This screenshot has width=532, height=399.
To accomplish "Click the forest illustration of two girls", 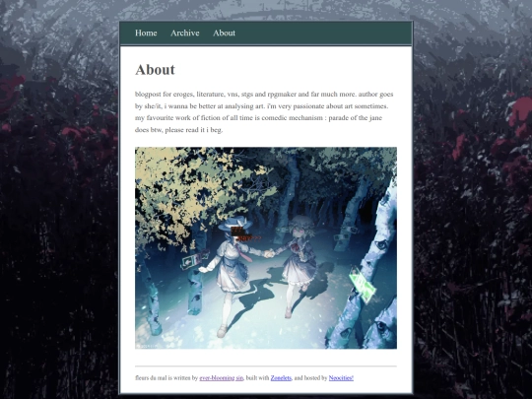I will (266, 247).
